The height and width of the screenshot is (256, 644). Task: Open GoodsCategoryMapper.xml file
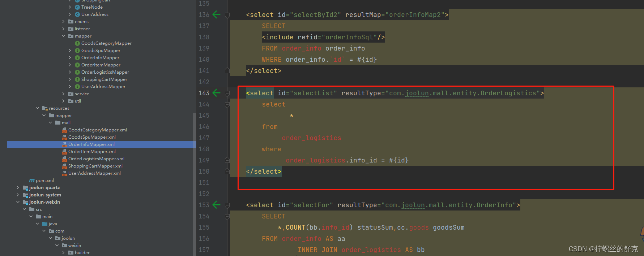pos(98,130)
